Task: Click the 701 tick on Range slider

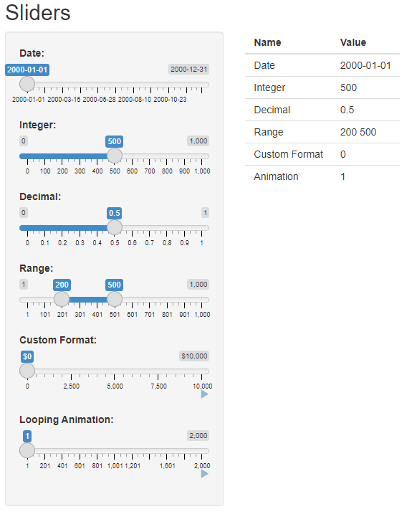Action: pyautogui.click(x=150, y=315)
